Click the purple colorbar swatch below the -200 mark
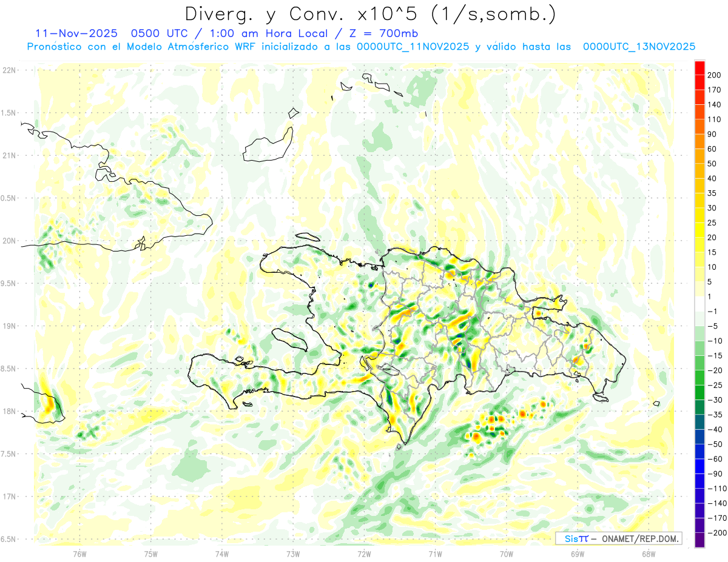This screenshot has width=728, height=562. pos(699,540)
